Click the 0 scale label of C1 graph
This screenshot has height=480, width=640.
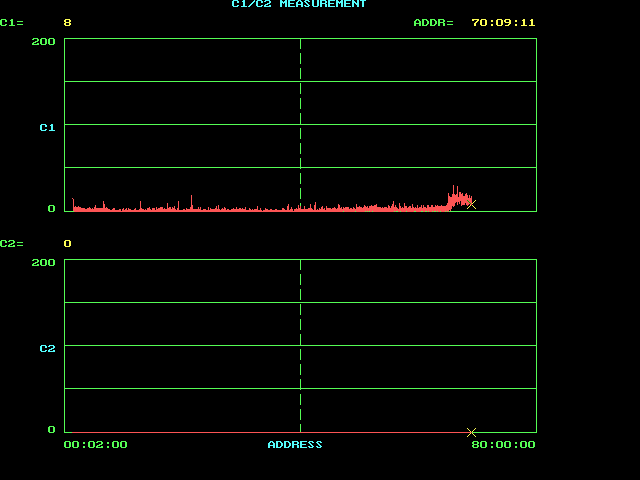click(x=51, y=209)
